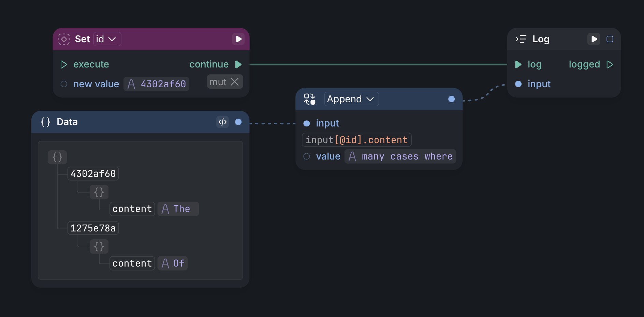The height and width of the screenshot is (317, 644).
Task: Click the continue output port on Set
Action: 238,64
